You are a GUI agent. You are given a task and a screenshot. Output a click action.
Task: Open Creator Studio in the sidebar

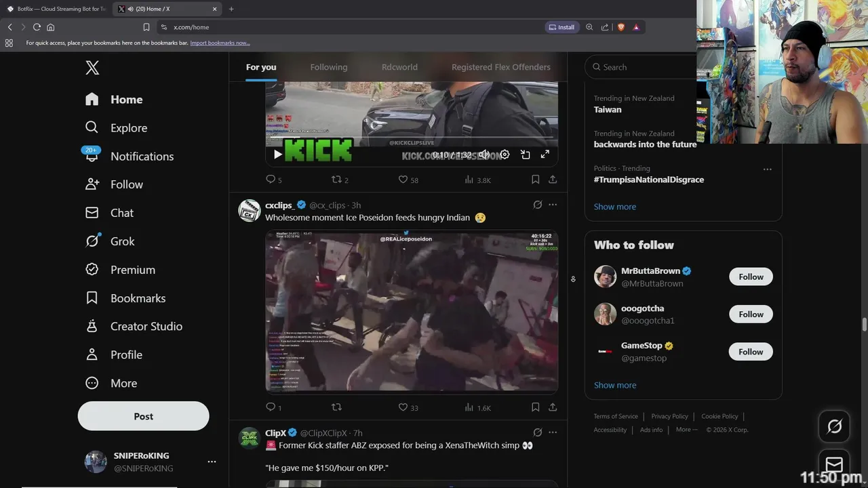click(134, 327)
